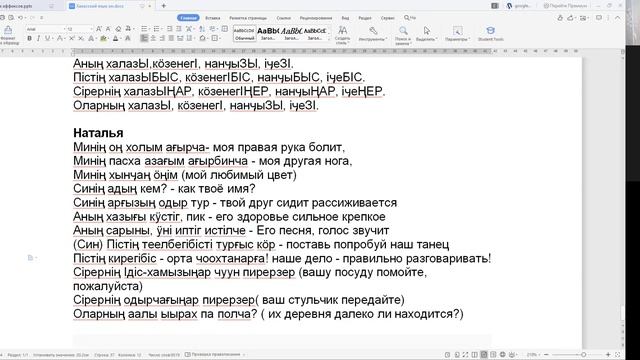
Task: Clear formatting with the eraser icon
Action: coord(118,29)
